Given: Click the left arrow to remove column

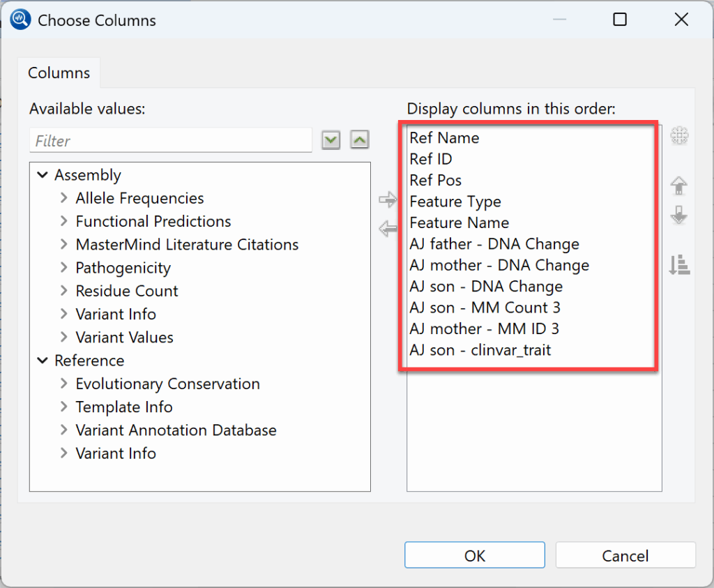Looking at the screenshot, I should 388,228.
